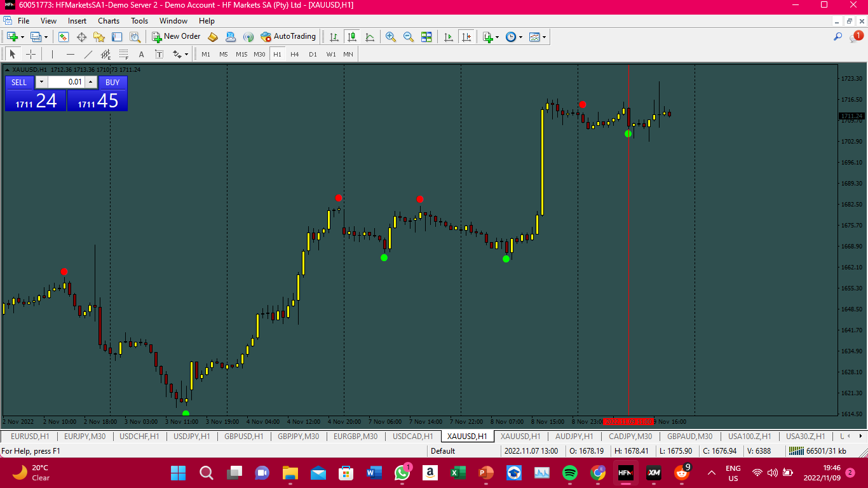The height and width of the screenshot is (488, 868).
Task: Select the crosshair tool
Action: (x=31, y=54)
